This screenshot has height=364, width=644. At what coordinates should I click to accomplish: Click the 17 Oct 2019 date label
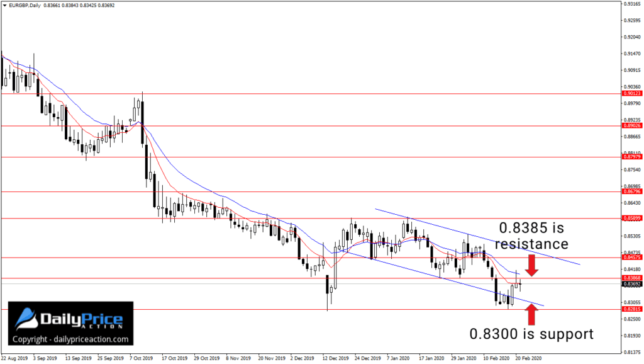[175, 358]
